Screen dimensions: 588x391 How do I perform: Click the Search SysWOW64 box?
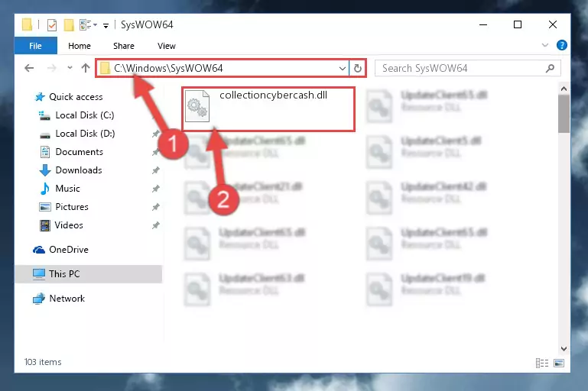467,68
